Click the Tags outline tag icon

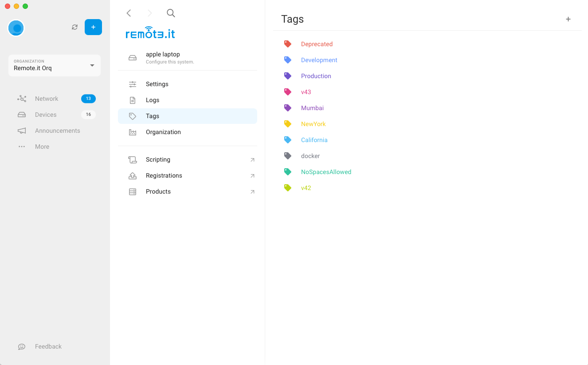(133, 116)
